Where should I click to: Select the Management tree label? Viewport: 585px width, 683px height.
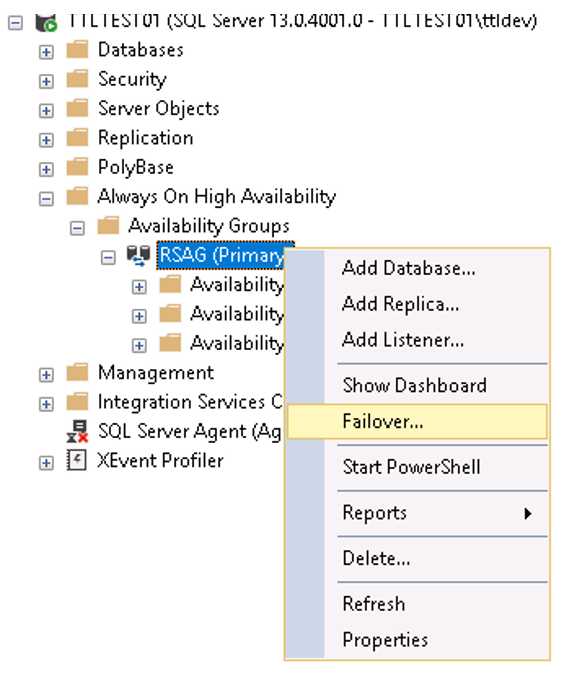156,372
